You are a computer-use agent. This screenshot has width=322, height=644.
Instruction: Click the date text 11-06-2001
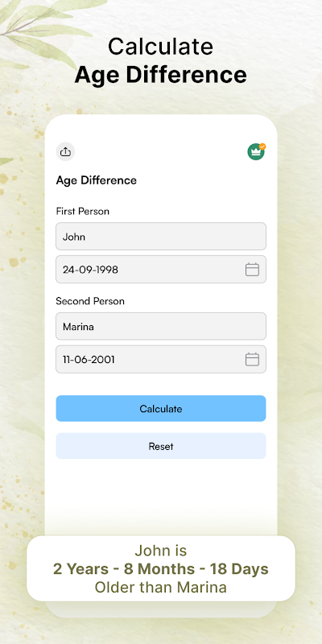(89, 360)
